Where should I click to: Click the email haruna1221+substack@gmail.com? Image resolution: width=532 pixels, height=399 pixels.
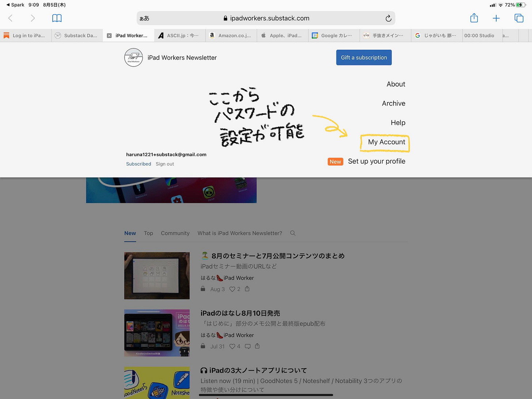[x=166, y=155]
